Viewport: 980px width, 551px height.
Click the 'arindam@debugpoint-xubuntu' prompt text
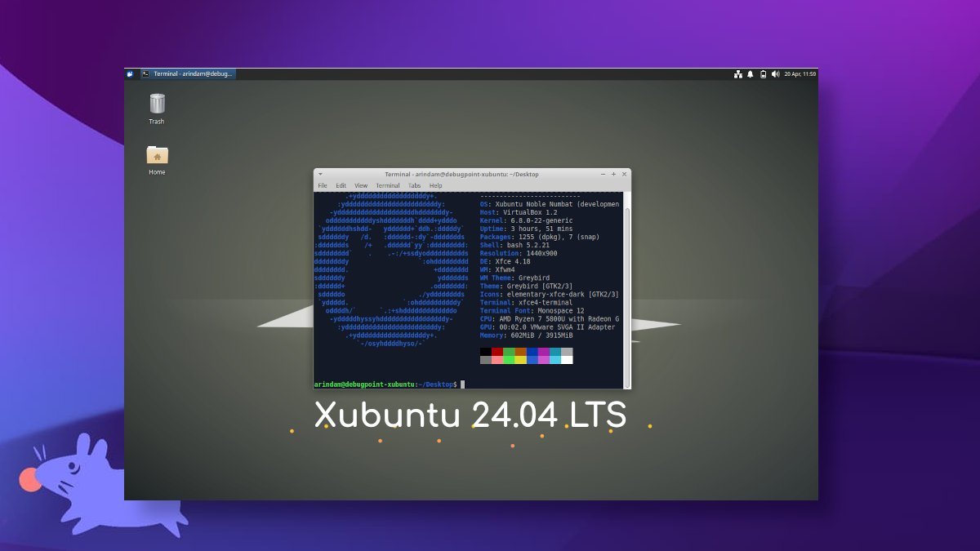pos(364,384)
